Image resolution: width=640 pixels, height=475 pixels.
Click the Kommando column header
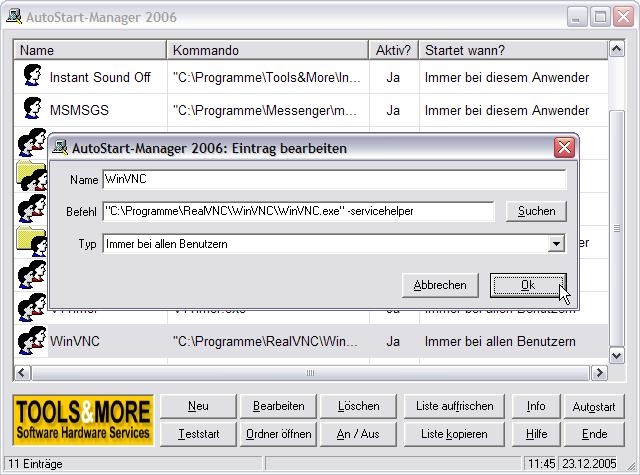[x=266, y=50]
